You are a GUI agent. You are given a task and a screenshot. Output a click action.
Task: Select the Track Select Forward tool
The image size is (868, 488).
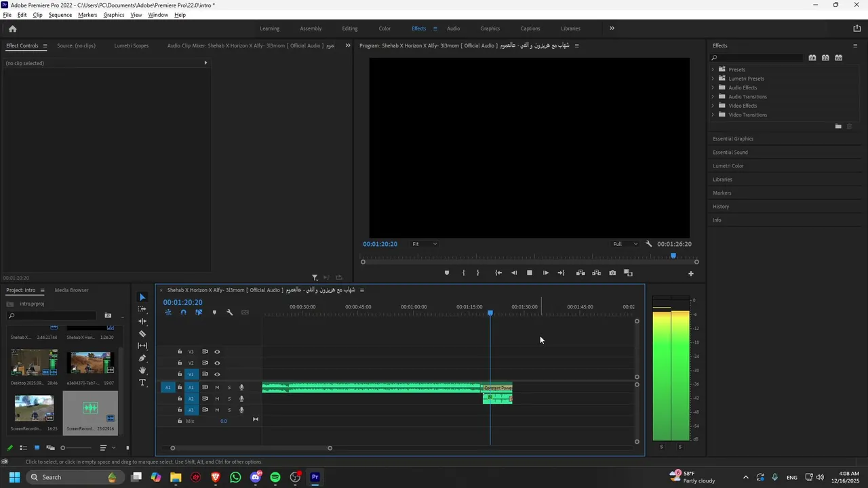click(142, 309)
